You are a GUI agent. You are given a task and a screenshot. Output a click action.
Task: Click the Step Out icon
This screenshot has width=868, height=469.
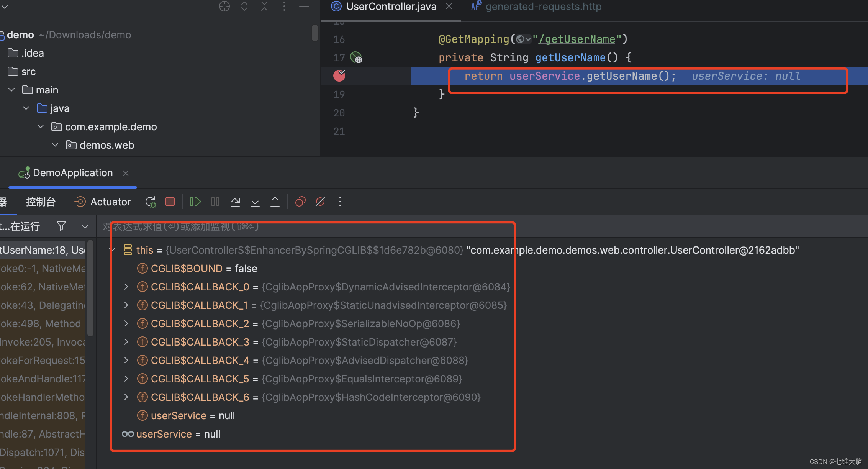(275, 202)
